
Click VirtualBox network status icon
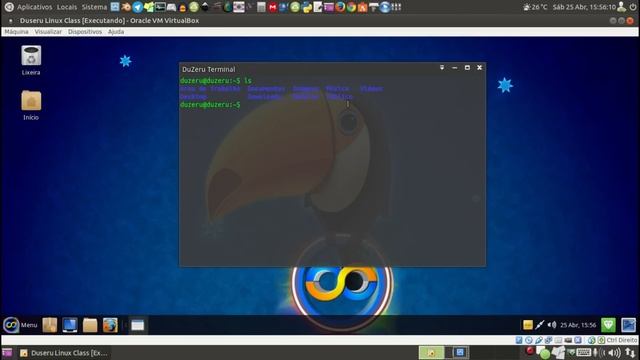coord(548,340)
